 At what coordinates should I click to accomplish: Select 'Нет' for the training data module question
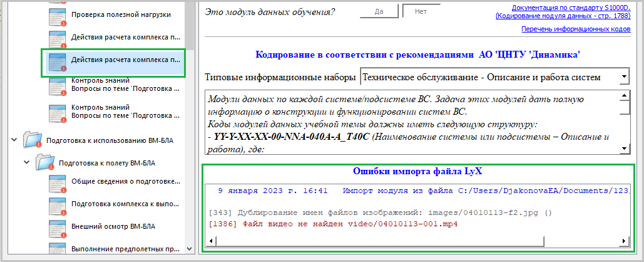pos(421,12)
